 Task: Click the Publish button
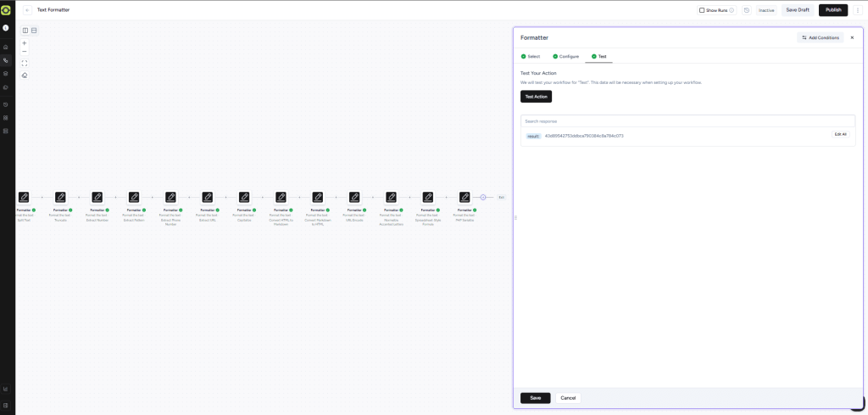pos(832,10)
